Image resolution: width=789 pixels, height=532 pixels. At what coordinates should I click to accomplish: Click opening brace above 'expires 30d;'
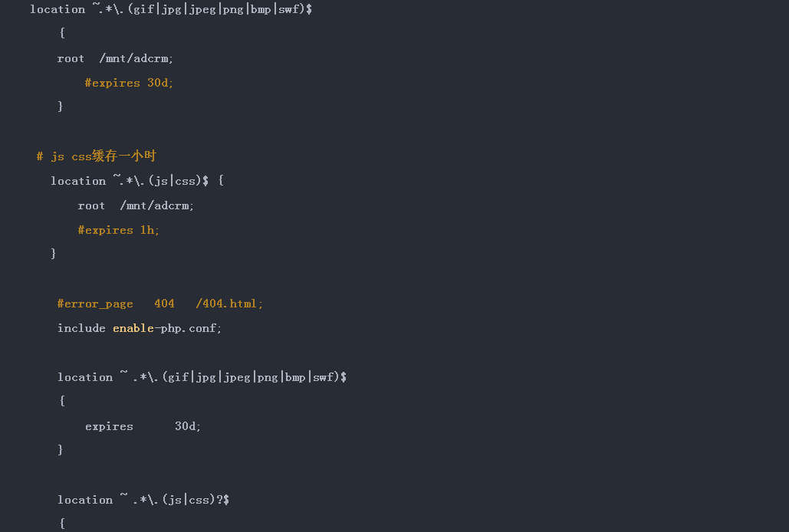tap(62, 401)
